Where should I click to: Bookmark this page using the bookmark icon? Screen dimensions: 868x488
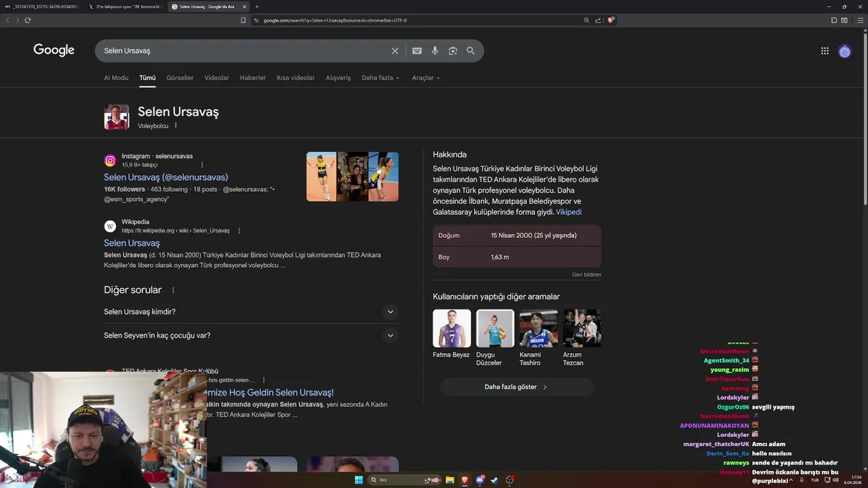tap(243, 20)
